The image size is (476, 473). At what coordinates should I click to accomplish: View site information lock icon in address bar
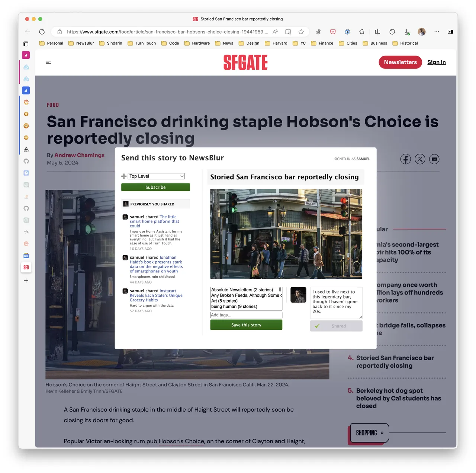[59, 32]
